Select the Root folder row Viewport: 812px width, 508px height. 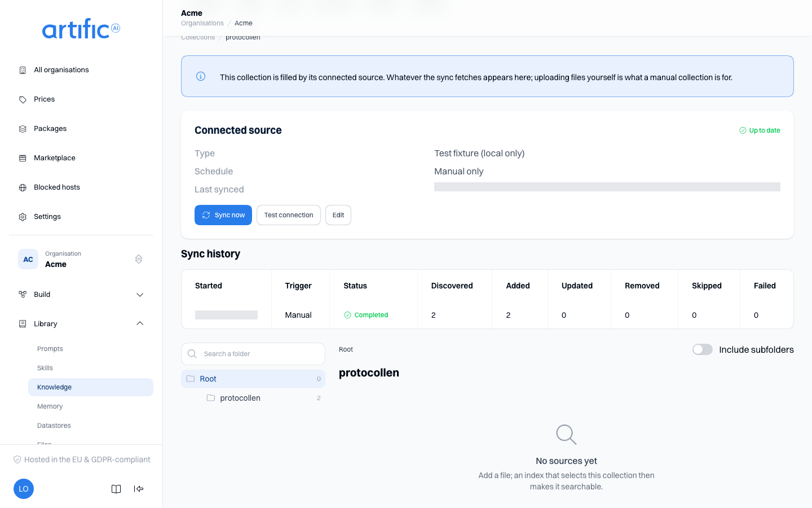pyautogui.click(x=253, y=379)
